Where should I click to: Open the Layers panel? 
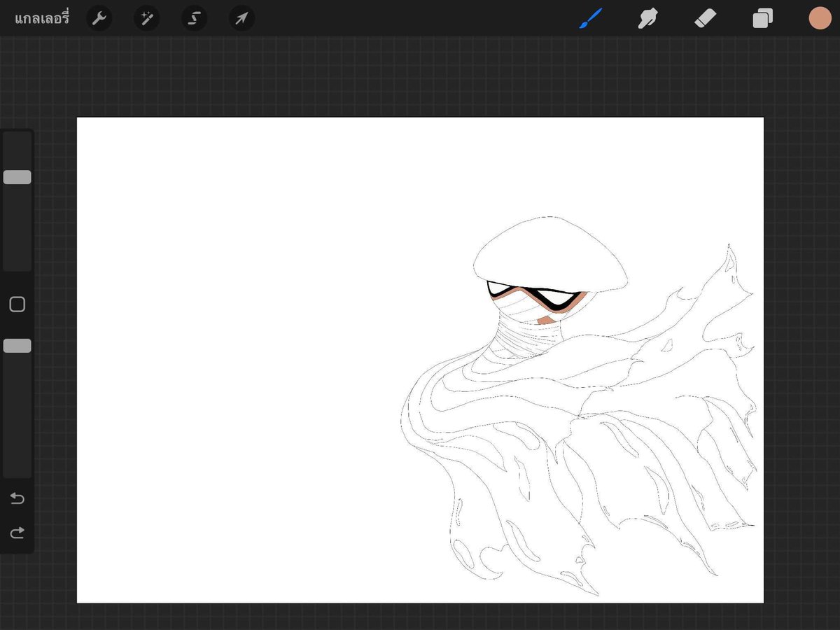point(763,18)
